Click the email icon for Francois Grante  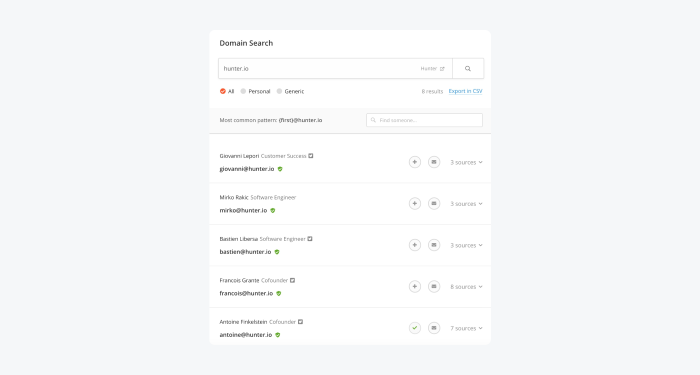[434, 287]
